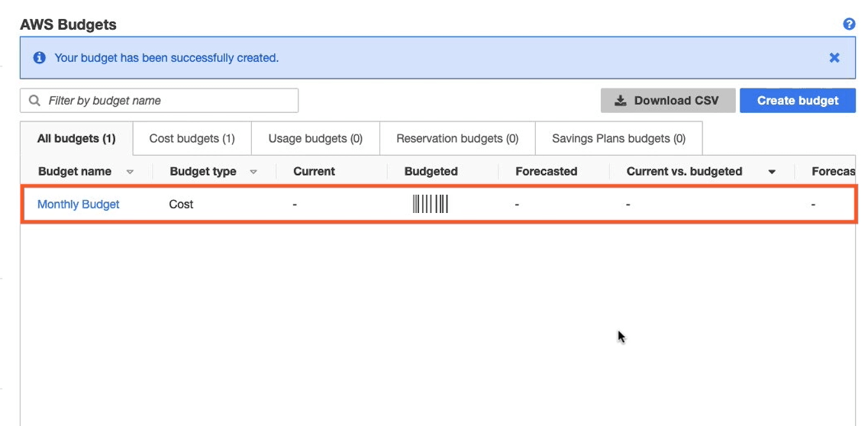Switch to the All budgets tab
The width and height of the screenshot is (868, 426).
point(76,138)
